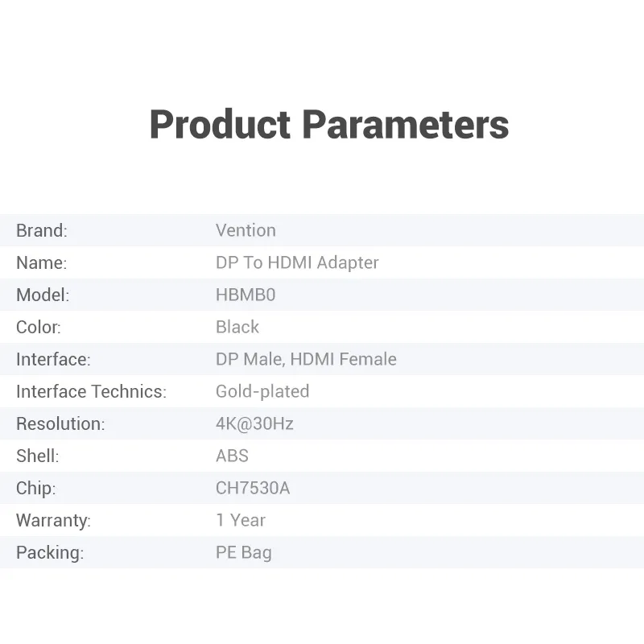
Task: Click the Model label
Action: coord(43,295)
